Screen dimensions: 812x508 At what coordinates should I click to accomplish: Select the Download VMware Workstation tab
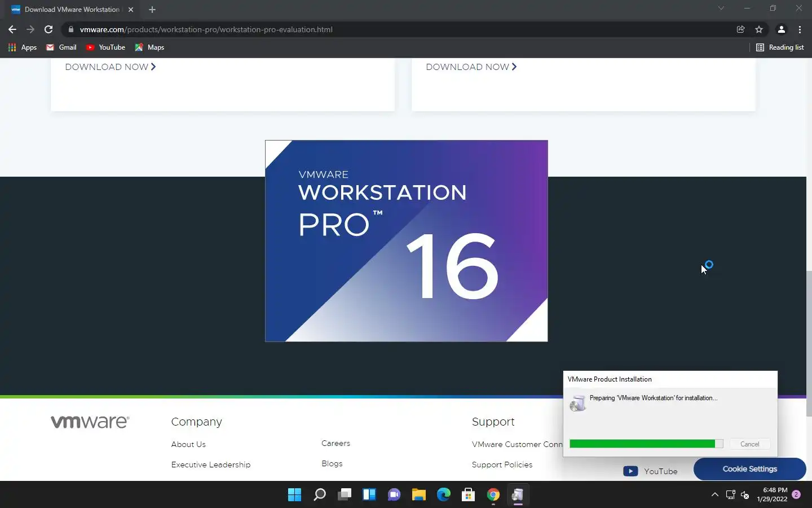click(x=72, y=10)
